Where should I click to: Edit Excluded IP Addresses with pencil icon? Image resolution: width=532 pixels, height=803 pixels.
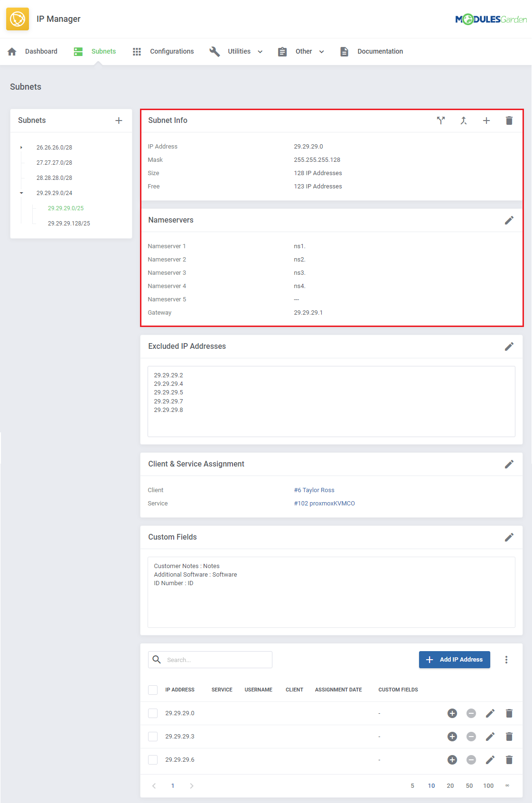[509, 346]
